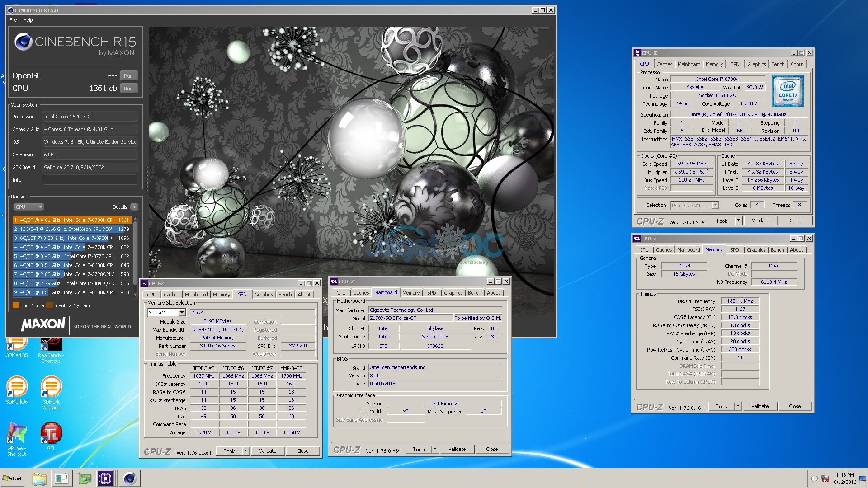Screen dimensions: 868x488
Task: Select Mainboard tab in SPD CPU-Z window
Action: 196,295
